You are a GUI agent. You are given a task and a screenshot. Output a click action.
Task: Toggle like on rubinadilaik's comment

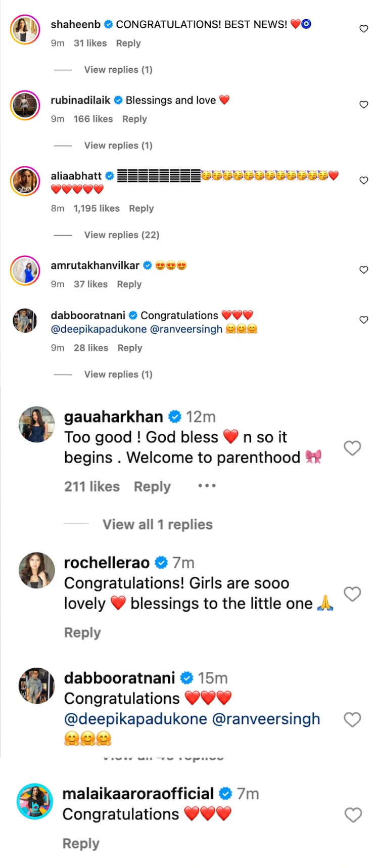363,105
